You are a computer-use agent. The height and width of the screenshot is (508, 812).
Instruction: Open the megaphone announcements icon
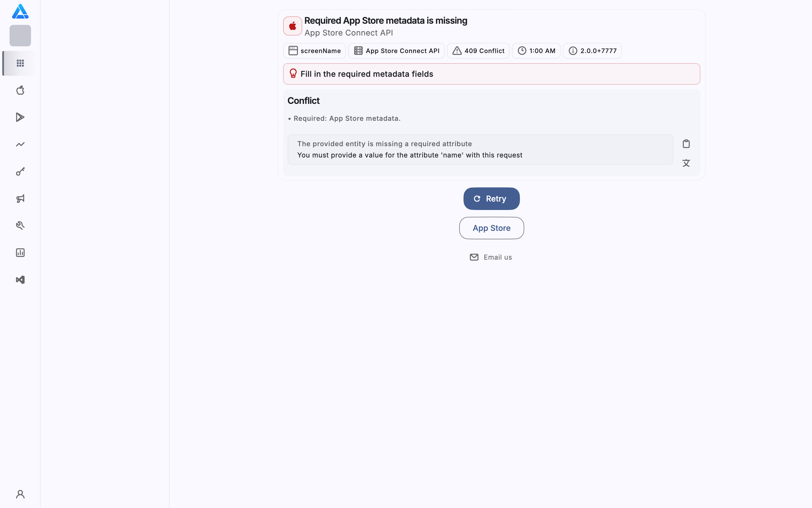(x=20, y=199)
